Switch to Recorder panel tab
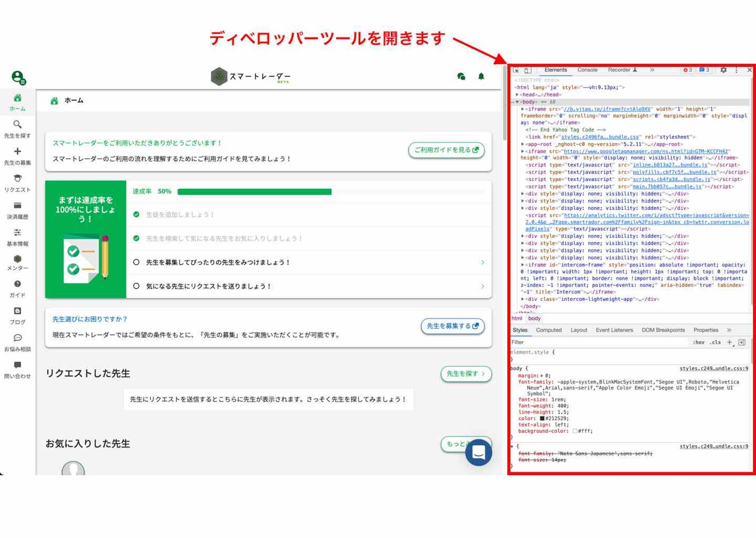This screenshot has width=756, height=538. coord(623,70)
